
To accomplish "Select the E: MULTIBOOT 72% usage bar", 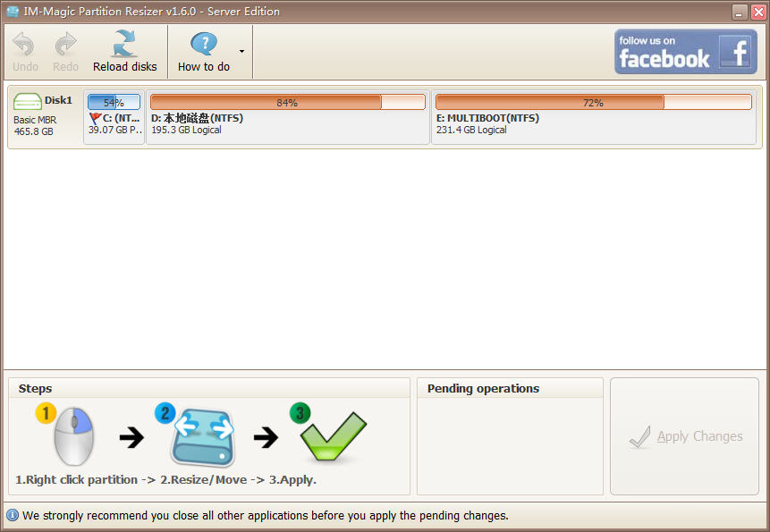I will pyautogui.click(x=593, y=102).
